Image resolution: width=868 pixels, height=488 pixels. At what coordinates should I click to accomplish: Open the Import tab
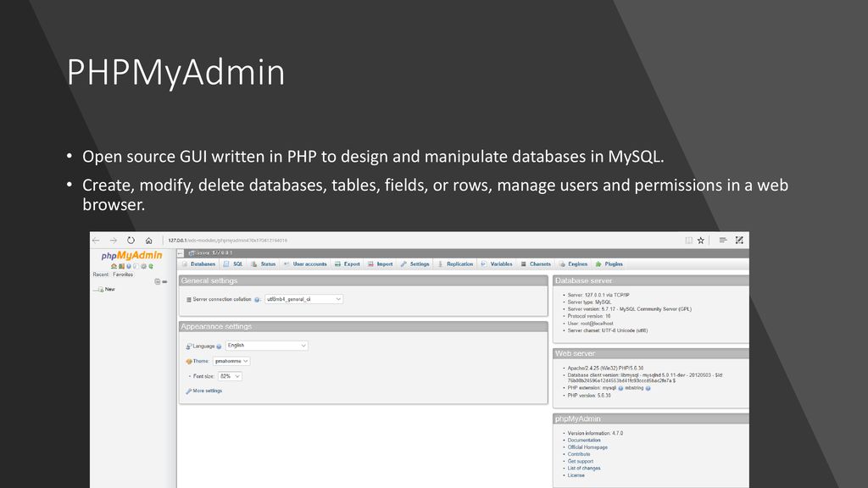pos(381,264)
